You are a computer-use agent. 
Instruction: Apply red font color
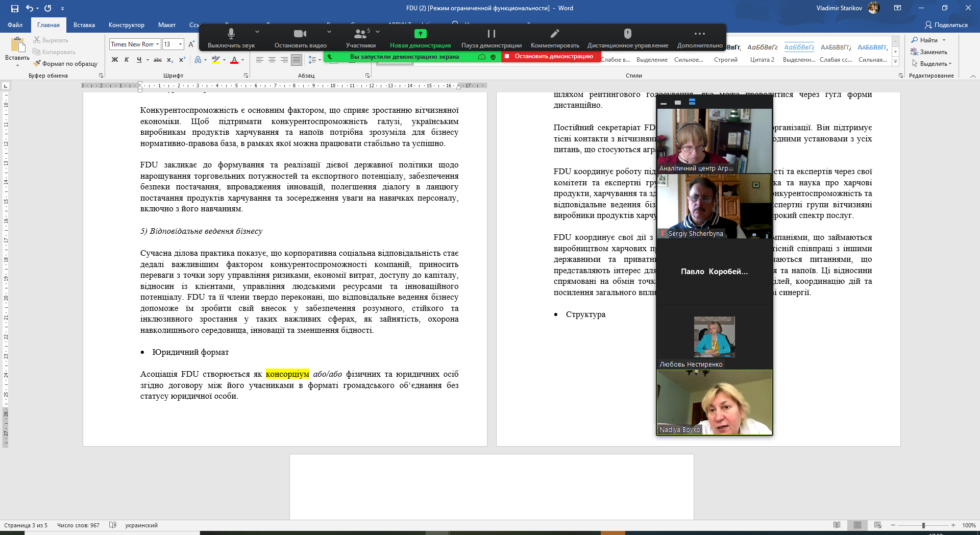point(234,60)
